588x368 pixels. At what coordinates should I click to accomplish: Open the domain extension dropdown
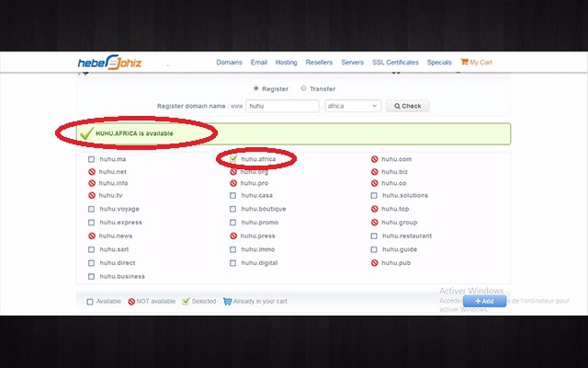coord(353,106)
